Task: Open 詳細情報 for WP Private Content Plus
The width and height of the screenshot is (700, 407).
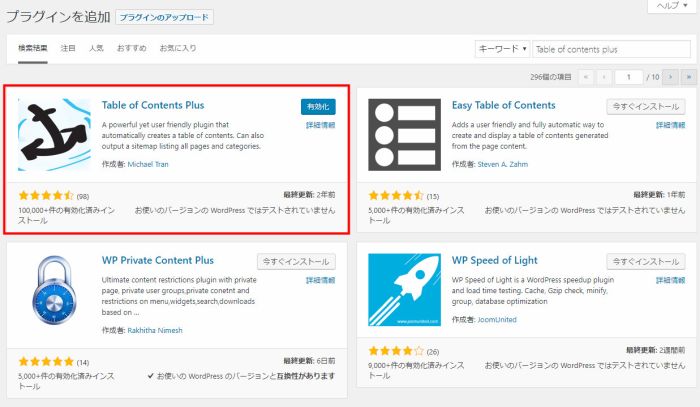Action: [x=321, y=280]
